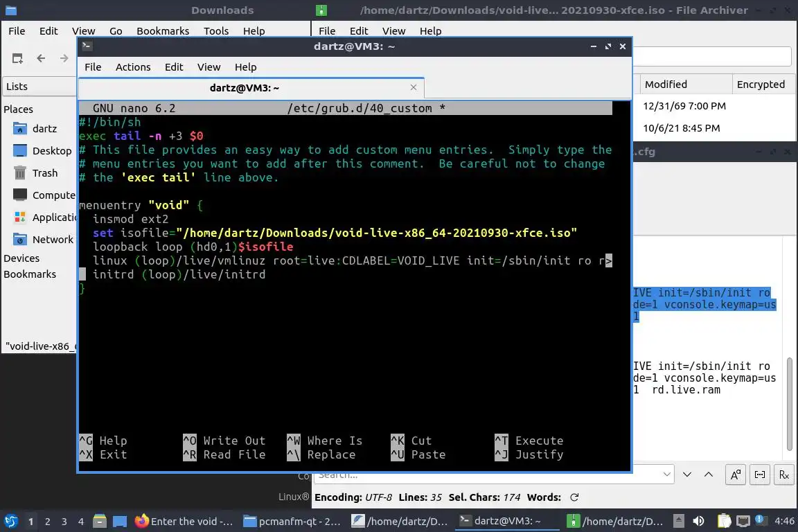
Task: Open terminal Actions menu
Action: tap(133, 67)
